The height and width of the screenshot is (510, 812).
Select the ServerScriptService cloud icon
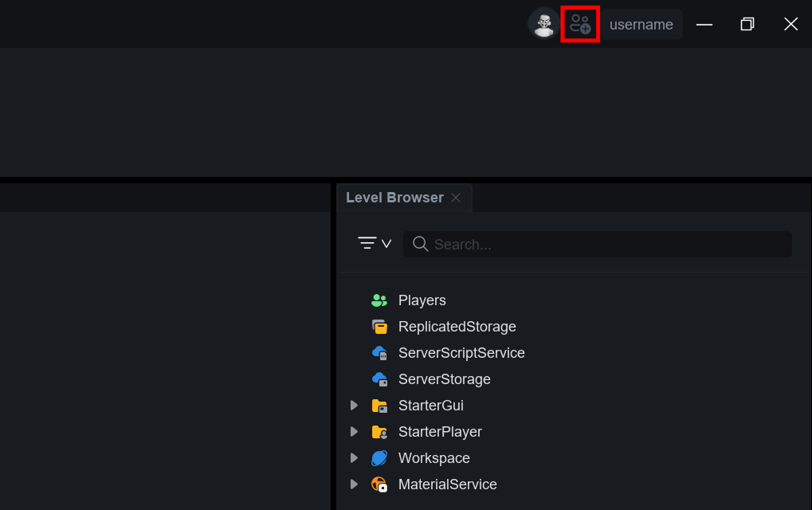click(379, 353)
